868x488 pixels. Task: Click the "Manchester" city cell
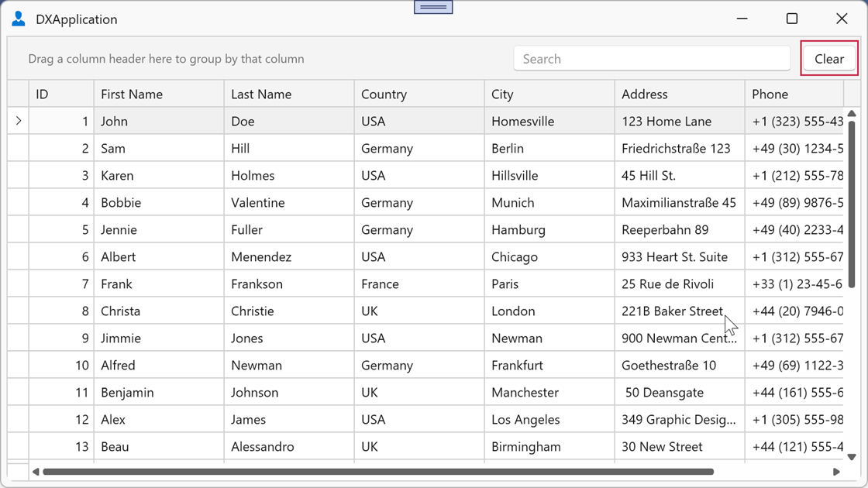[549, 392]
